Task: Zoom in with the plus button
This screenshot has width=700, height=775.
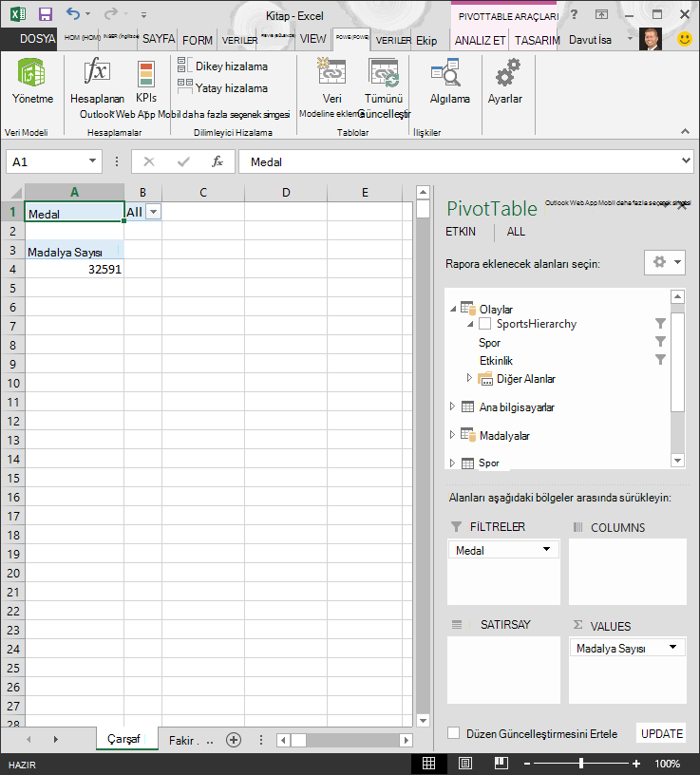Action: click(636, 764)
